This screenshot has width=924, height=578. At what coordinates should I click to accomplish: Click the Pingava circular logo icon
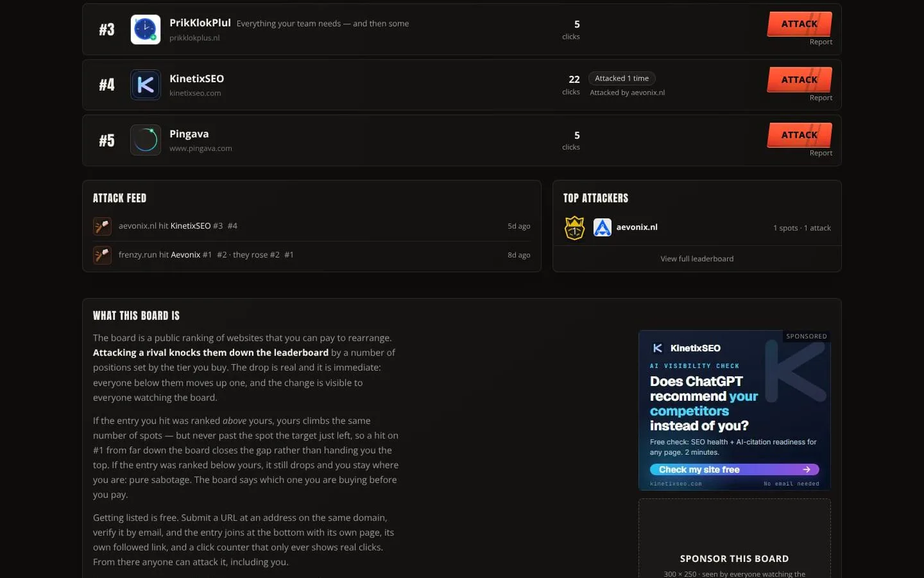click(146, 140)
